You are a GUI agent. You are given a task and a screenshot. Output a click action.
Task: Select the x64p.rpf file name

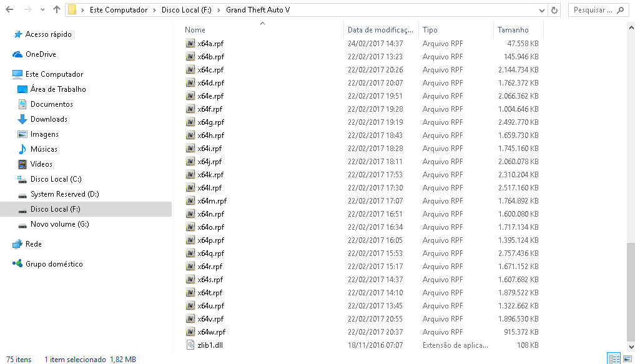point(211,240)
